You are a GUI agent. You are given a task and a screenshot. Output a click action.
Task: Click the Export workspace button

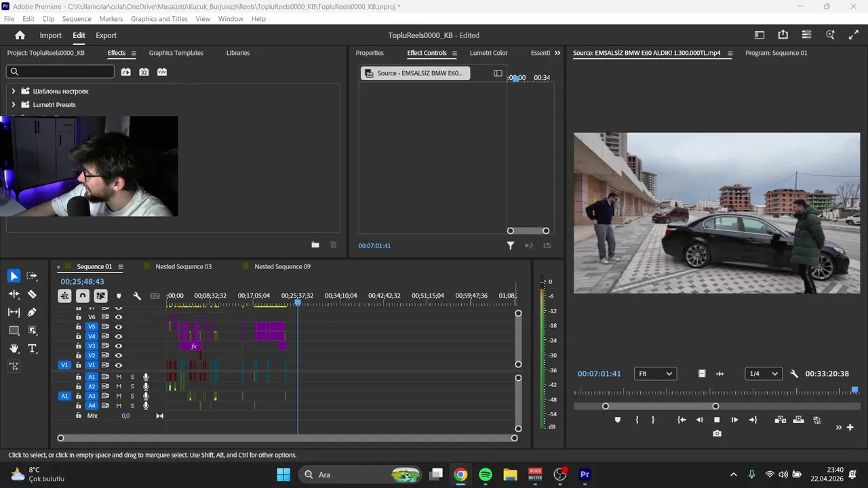pos(106,35)
